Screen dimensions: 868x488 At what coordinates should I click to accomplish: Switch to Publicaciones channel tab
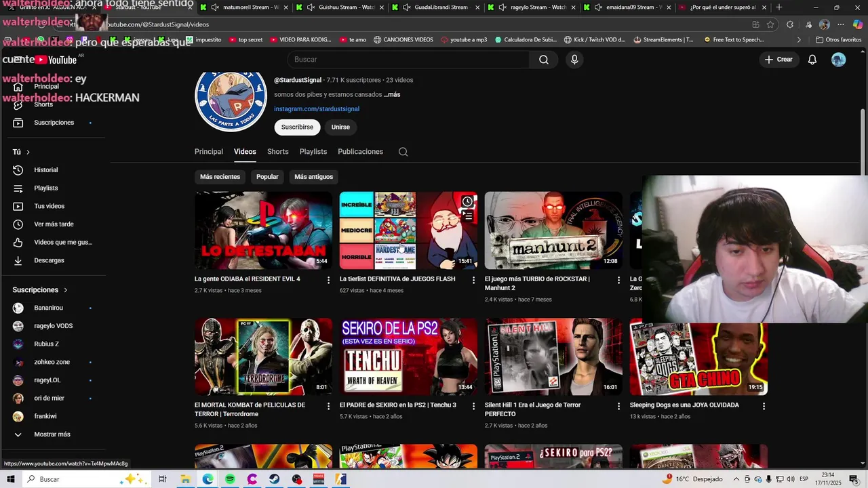tap(361, 152)
